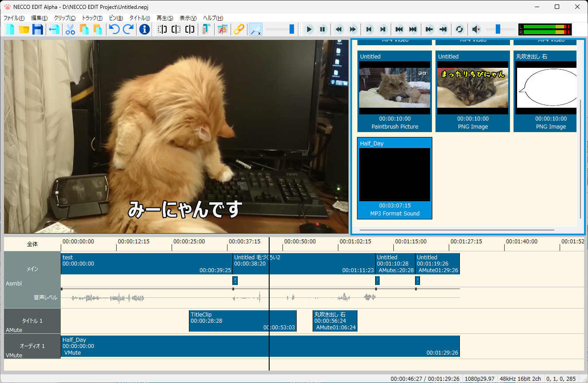Adjust the timeline zoom slider

pos(281,29)
